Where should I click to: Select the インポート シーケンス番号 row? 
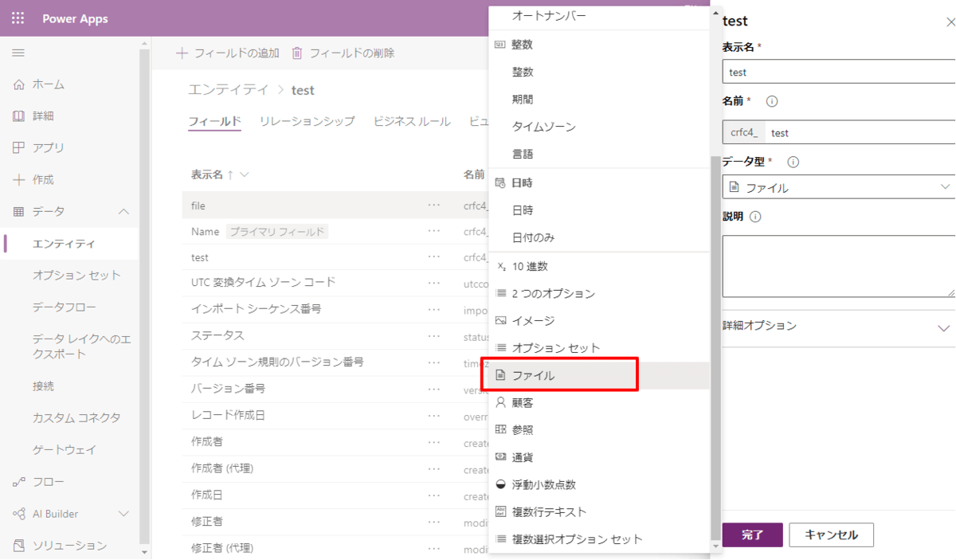[x=335, y=310]
